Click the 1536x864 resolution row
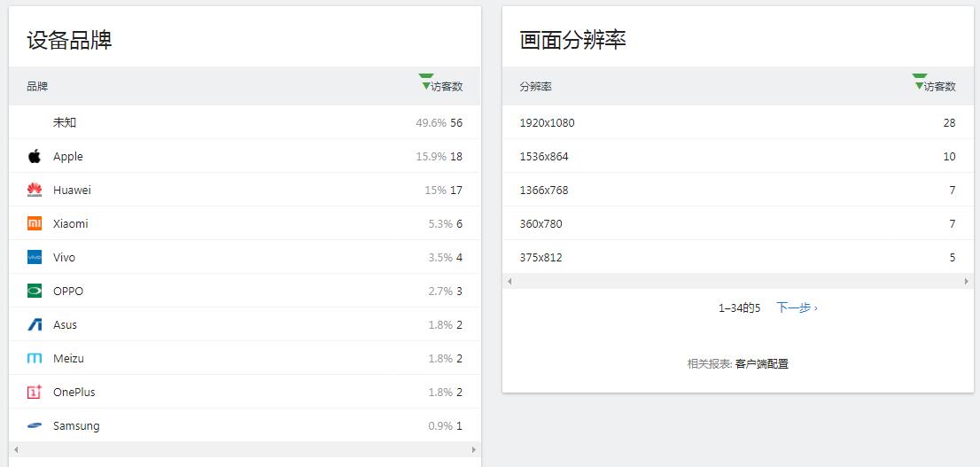This screenshot has width=980, height=467. click(x=737, y=156)
